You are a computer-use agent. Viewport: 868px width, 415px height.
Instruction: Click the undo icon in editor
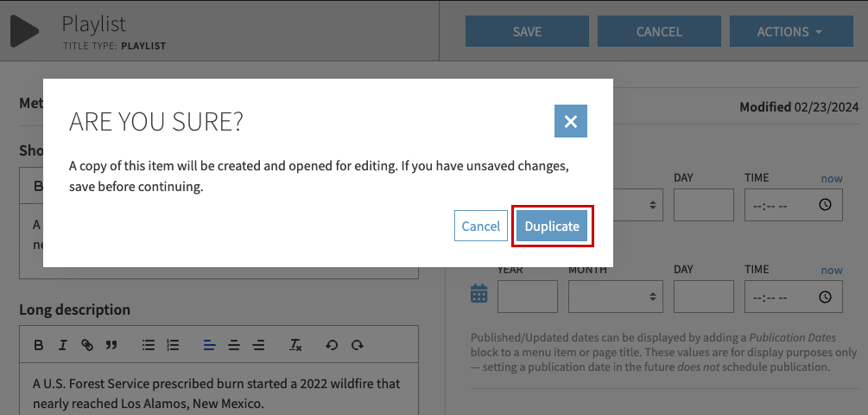332,345
